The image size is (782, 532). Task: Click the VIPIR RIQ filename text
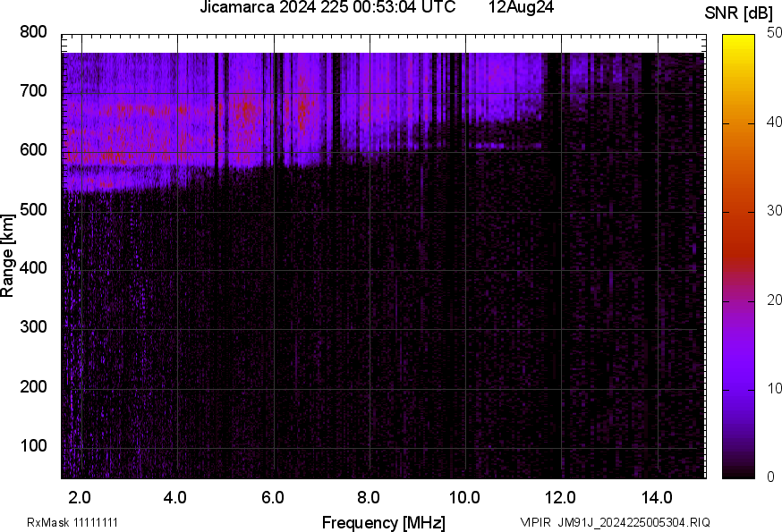click(615, 522)
